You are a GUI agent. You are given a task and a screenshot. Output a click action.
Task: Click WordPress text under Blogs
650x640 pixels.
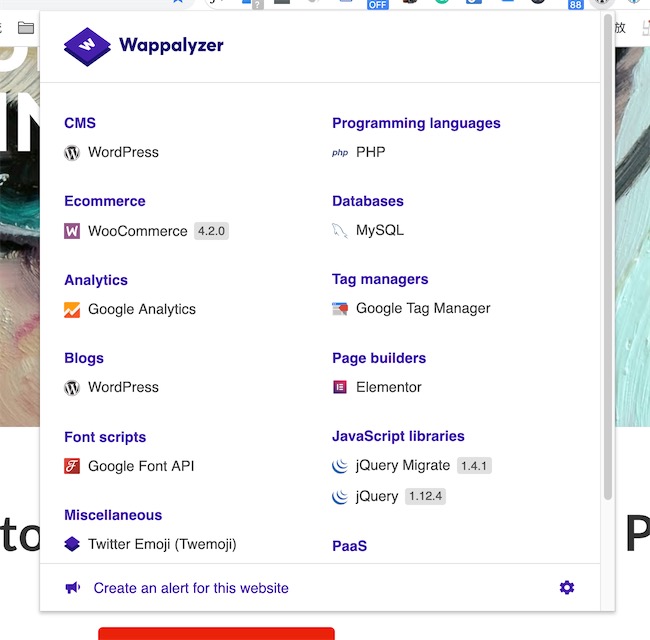pos(123,387)
